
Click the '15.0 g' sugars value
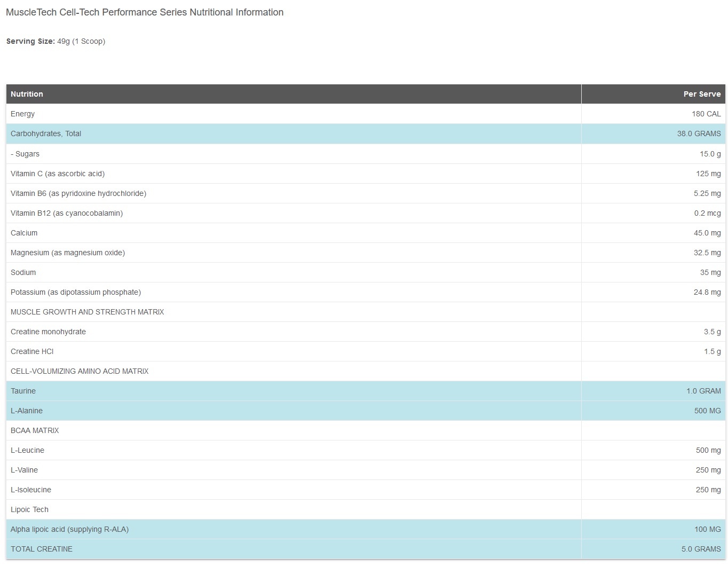(710, 154)
